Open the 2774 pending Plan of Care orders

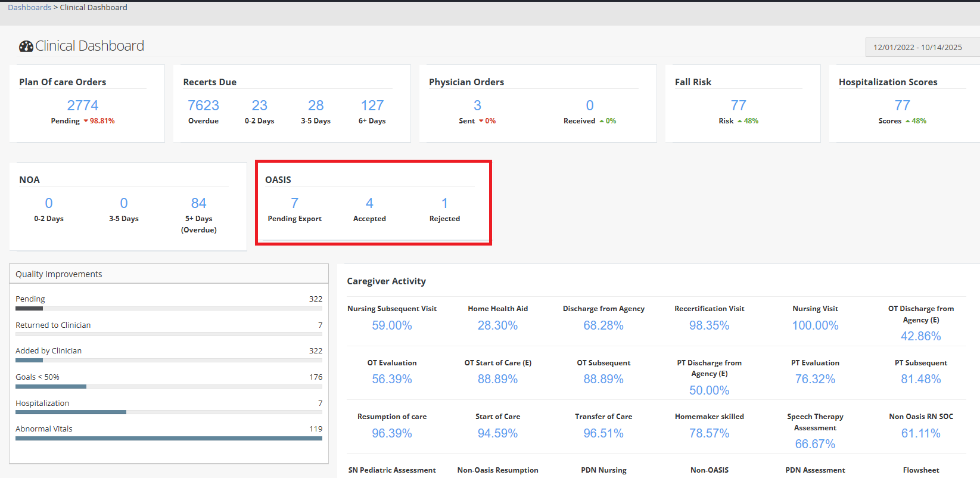82,105
